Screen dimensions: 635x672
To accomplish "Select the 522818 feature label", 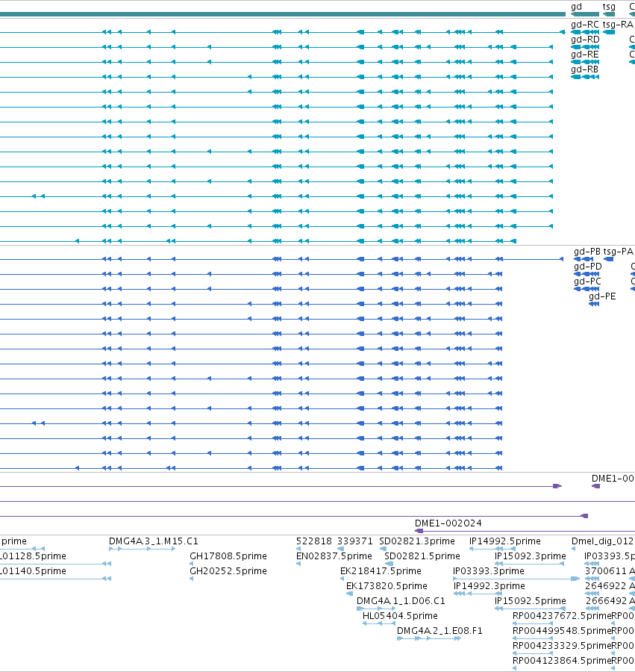I will point(314,541).
